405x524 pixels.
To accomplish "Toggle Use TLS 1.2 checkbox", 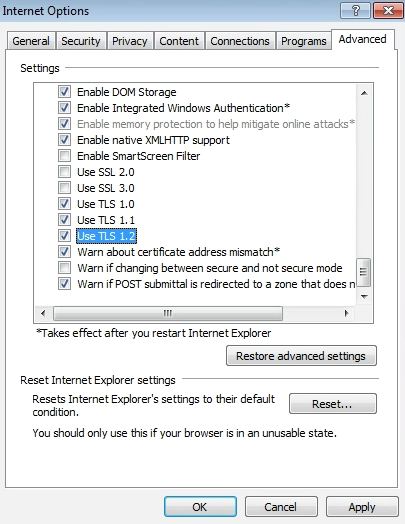I will 64,236.
